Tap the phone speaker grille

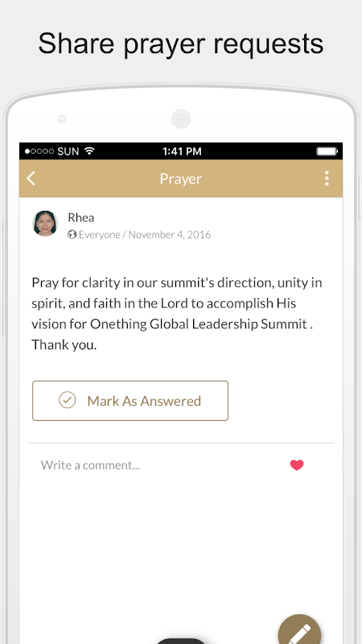pos(181,119)
